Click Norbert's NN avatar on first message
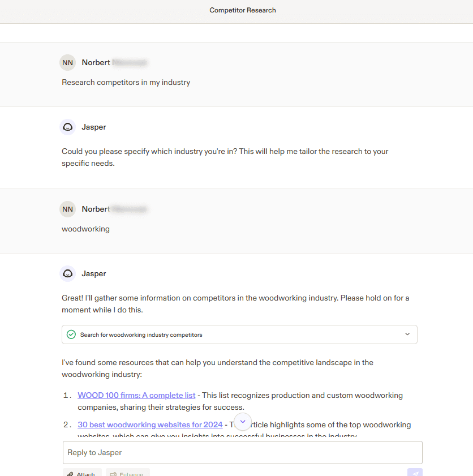473x476 pixels. [68, 62]
